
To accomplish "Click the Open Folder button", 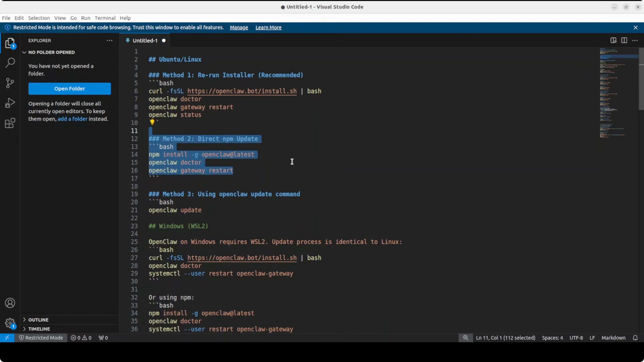I will (x=69, y=89).
